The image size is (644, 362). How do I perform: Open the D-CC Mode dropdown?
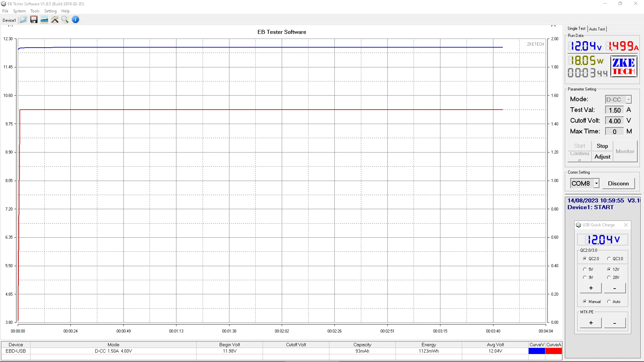[629, 100]
